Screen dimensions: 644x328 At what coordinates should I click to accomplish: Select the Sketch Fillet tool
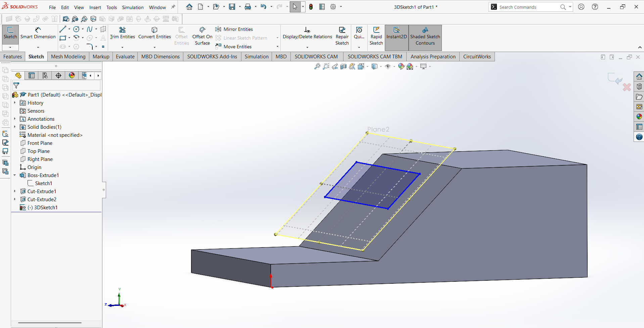[x=89, y=46]
